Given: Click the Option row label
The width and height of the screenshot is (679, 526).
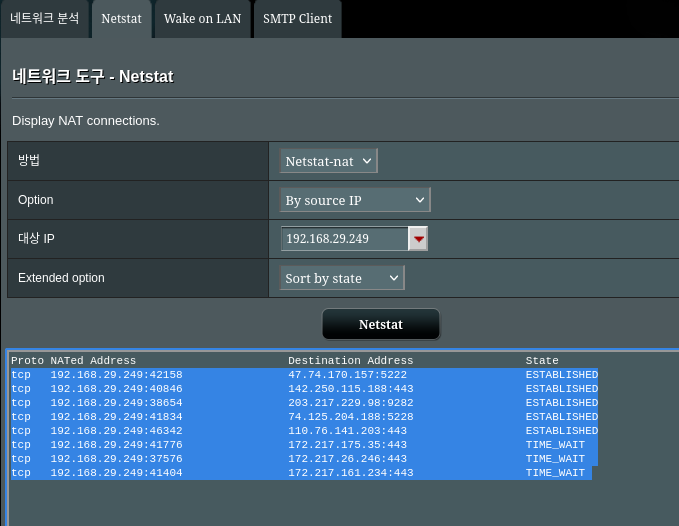Looking at the screenshot, I should click(36, 200).
